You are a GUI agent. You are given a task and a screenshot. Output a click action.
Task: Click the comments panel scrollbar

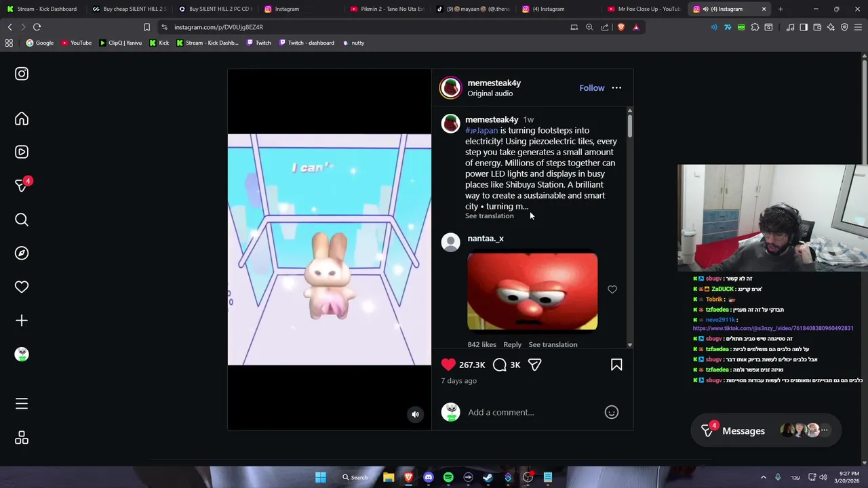point(629,126)
